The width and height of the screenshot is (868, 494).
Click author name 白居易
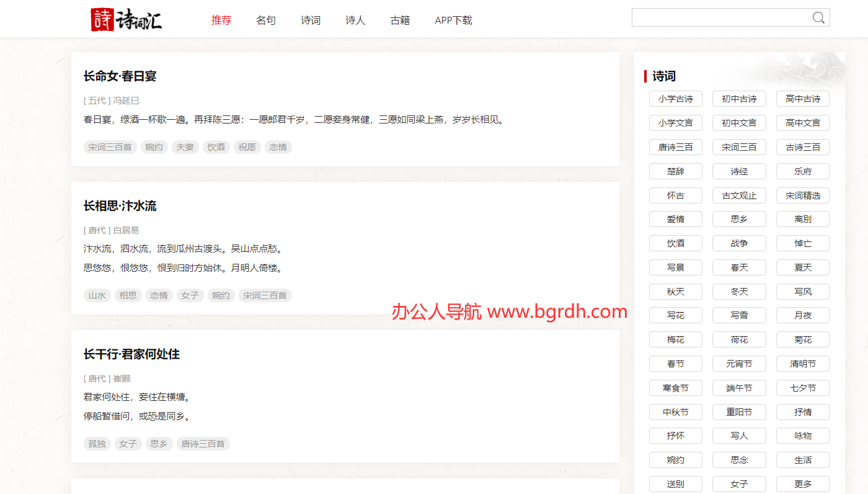coord(126,230)
